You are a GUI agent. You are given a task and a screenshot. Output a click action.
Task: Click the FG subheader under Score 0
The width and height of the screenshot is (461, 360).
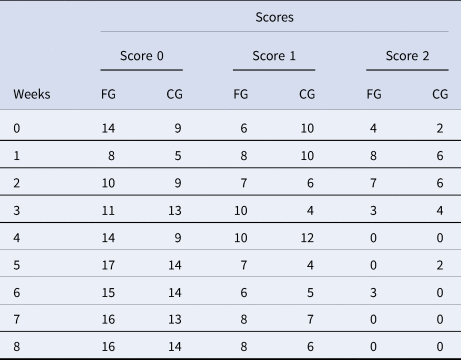tap(108, 94)
